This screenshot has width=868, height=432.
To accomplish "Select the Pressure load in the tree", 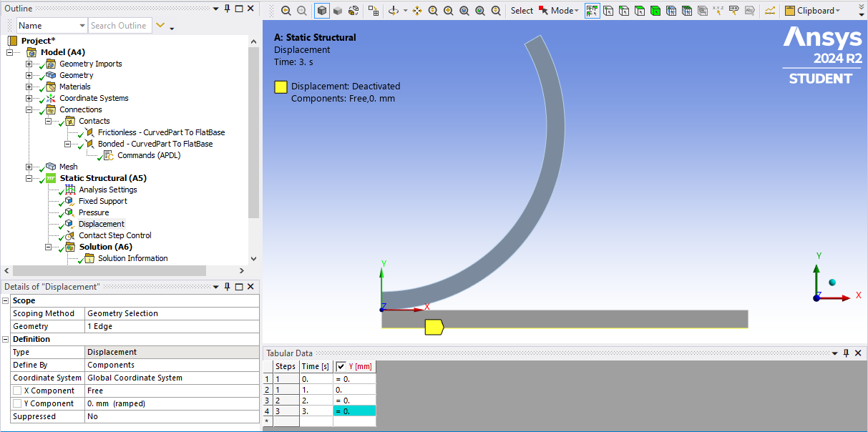I will [94, 212].
